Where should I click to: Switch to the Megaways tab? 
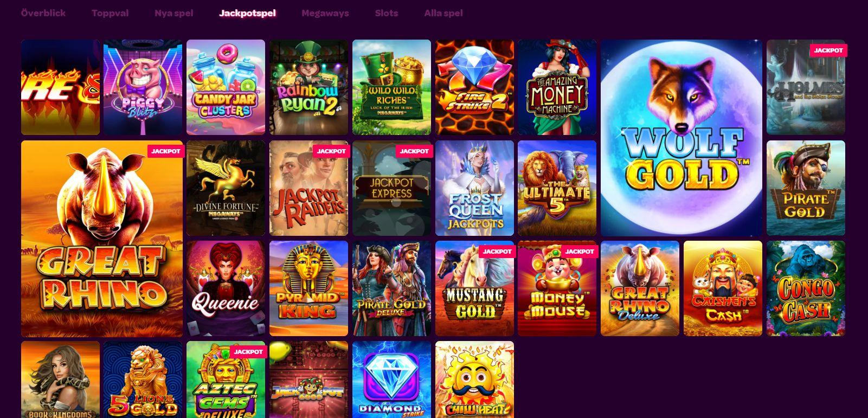(325, 13)
